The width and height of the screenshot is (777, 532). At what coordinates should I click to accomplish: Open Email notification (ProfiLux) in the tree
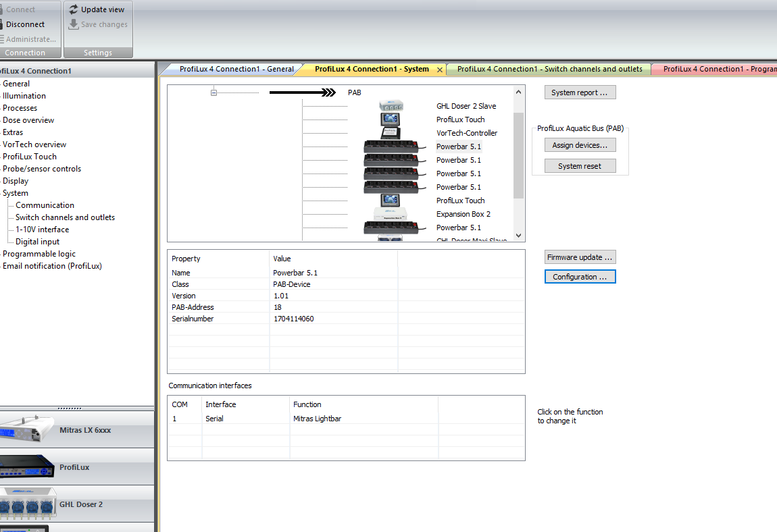pos(52,265)
